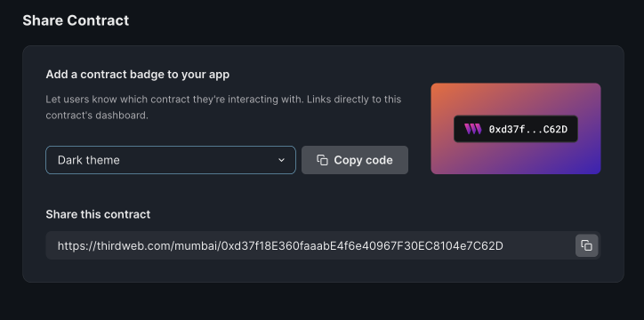Click the Copy code button label
The width and height of the screenshot is (644, 320).
click(363, 160)
